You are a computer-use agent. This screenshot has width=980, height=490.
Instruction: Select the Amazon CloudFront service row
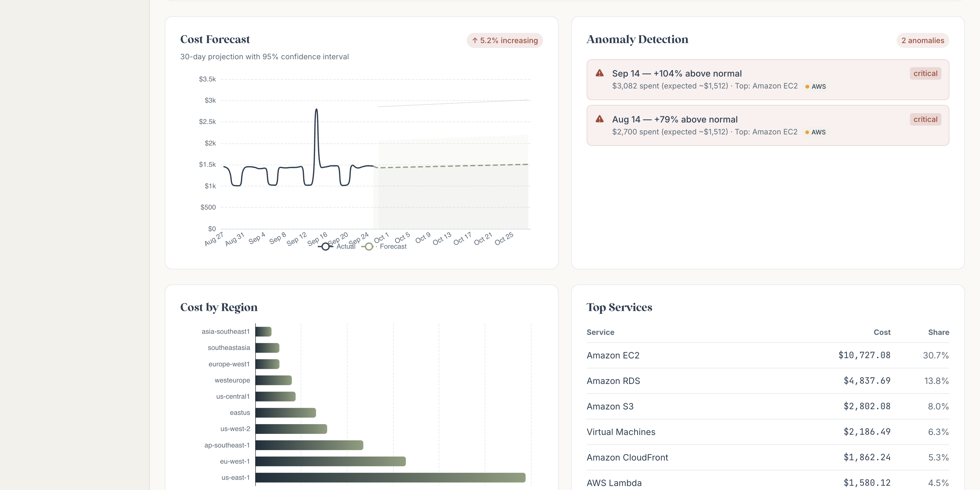click(768, 457)
